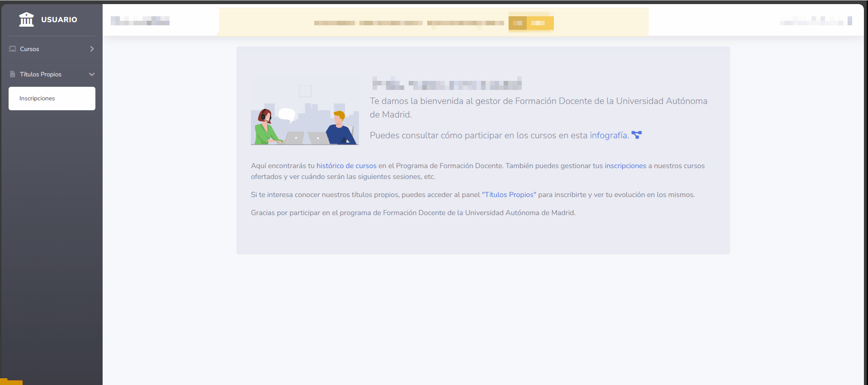The image size is (868, 385).
Task: Click the orange tab in bottom-left corner
Action: pyautogui.click(x=11, y=382)
